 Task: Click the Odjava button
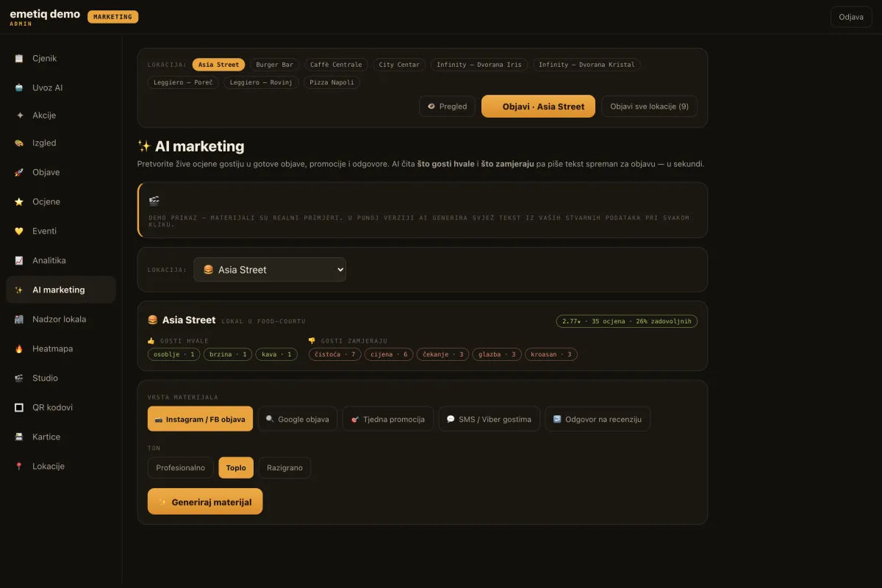[x=851, y=17]
